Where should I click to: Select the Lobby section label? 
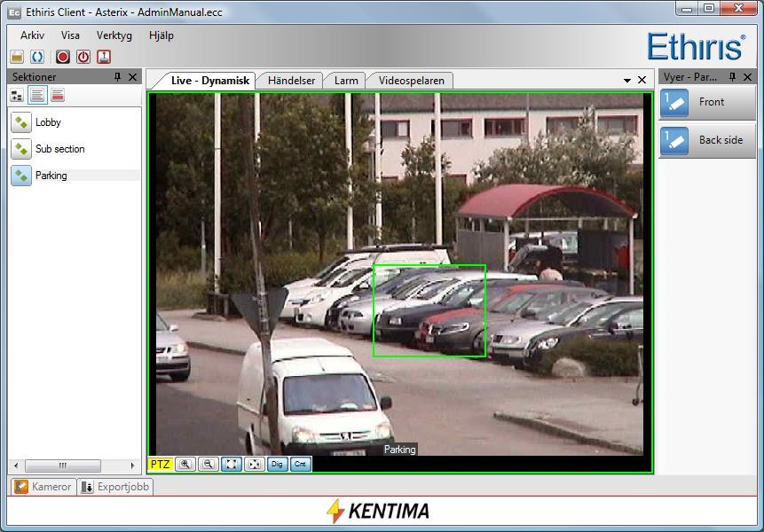pyautogui.click(x=48, y=122)
